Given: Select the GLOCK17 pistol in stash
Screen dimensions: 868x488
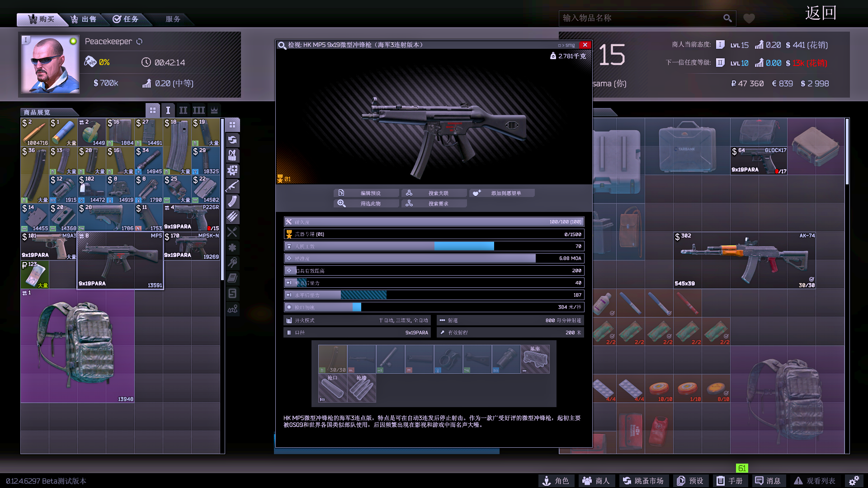Looking at the screenshot, I should pos(759,160).
